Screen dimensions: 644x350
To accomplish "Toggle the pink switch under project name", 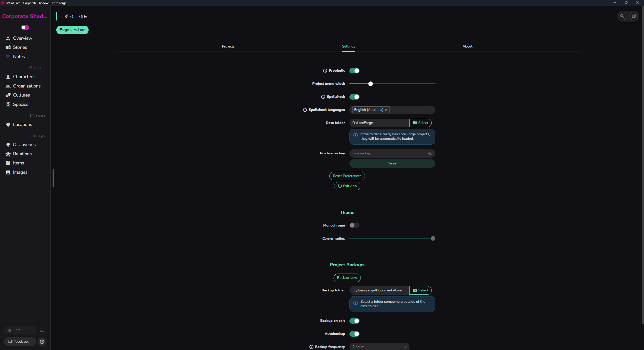I will (25, 27).
